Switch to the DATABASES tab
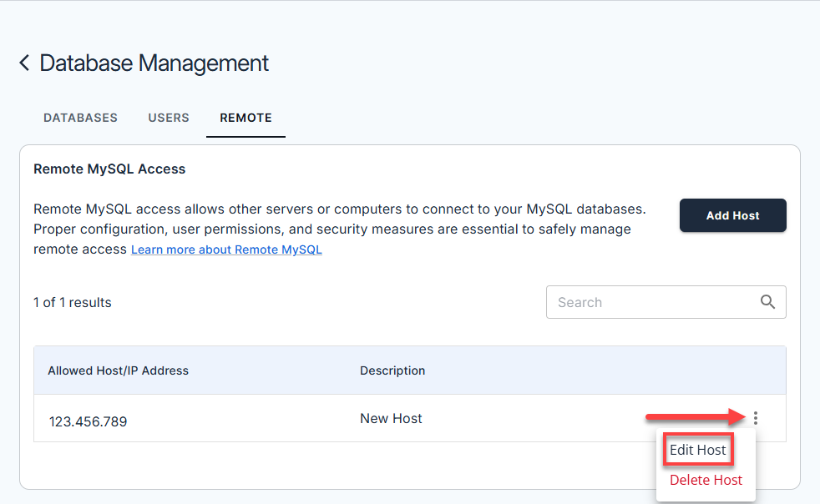820x504 pixels. pos(80,118)
